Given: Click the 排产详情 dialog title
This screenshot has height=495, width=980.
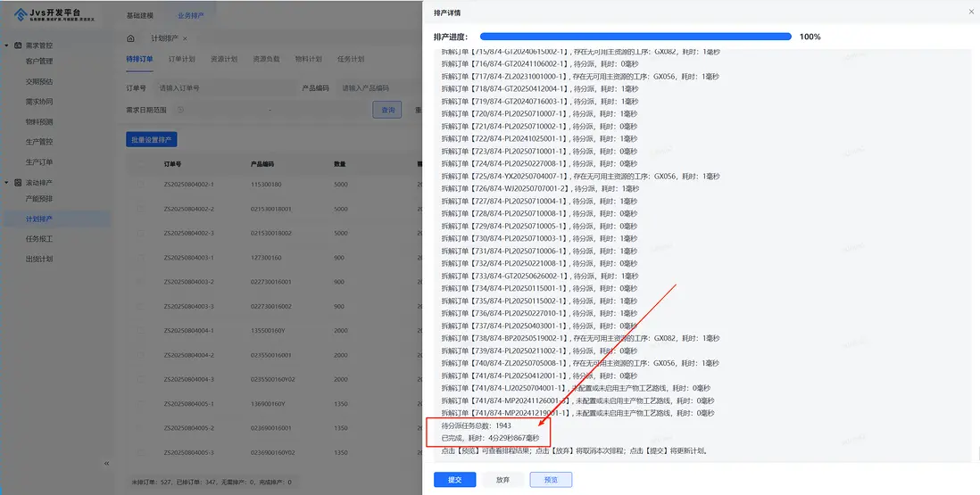Looking at the screenshot, I should 447,12.
